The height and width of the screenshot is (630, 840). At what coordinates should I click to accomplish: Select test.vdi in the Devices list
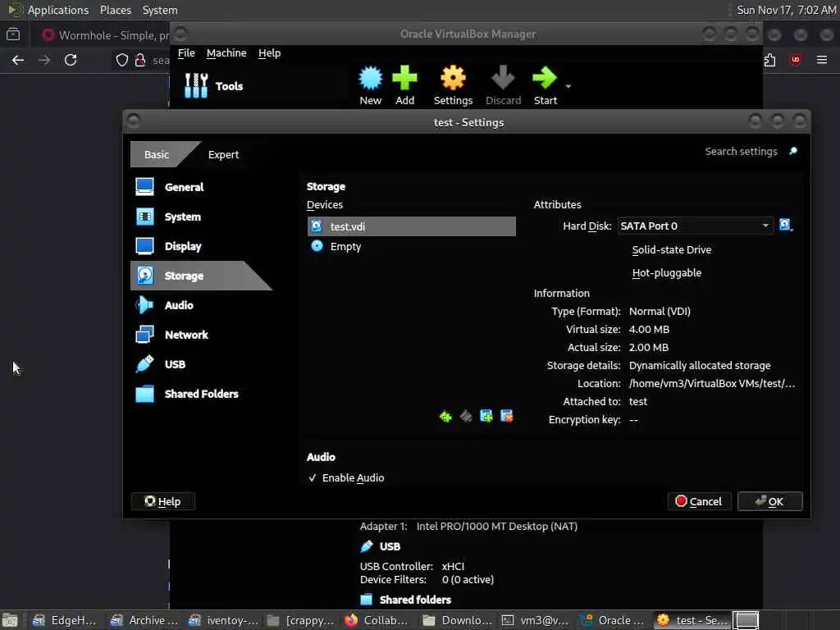tap(412, 226)
